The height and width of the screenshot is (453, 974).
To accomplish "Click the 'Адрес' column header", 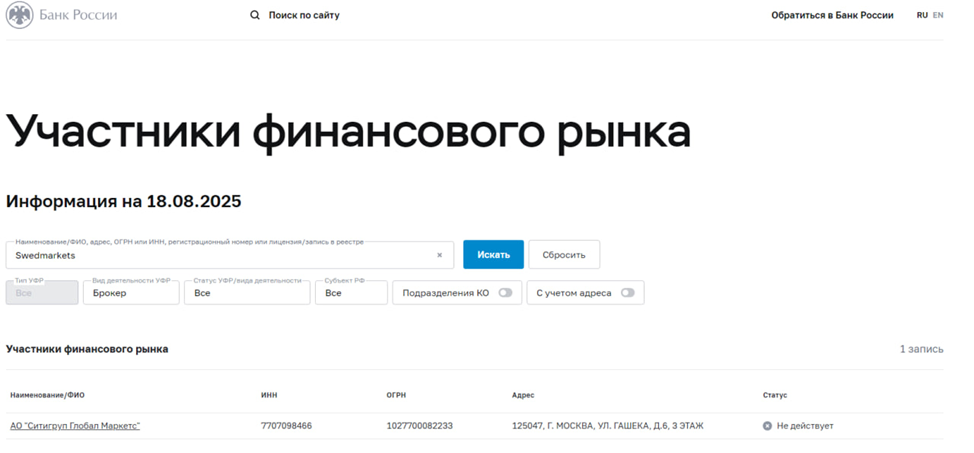I will point(523,395).
